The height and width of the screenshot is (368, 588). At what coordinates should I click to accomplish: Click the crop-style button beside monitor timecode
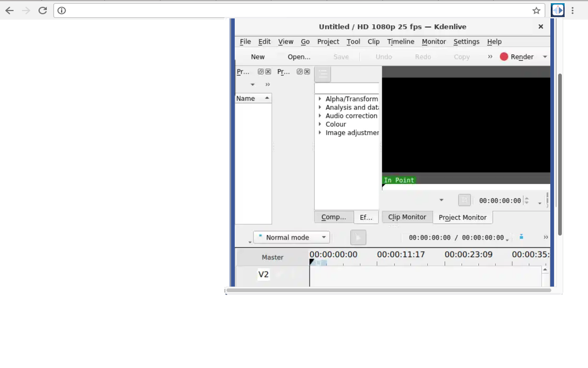click(464, 200)
